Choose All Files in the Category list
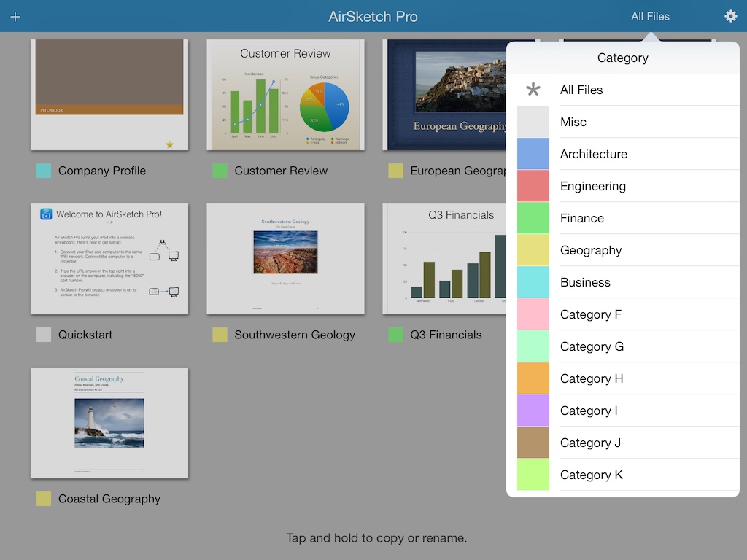747x560 pixels. [x=623, y=90]
